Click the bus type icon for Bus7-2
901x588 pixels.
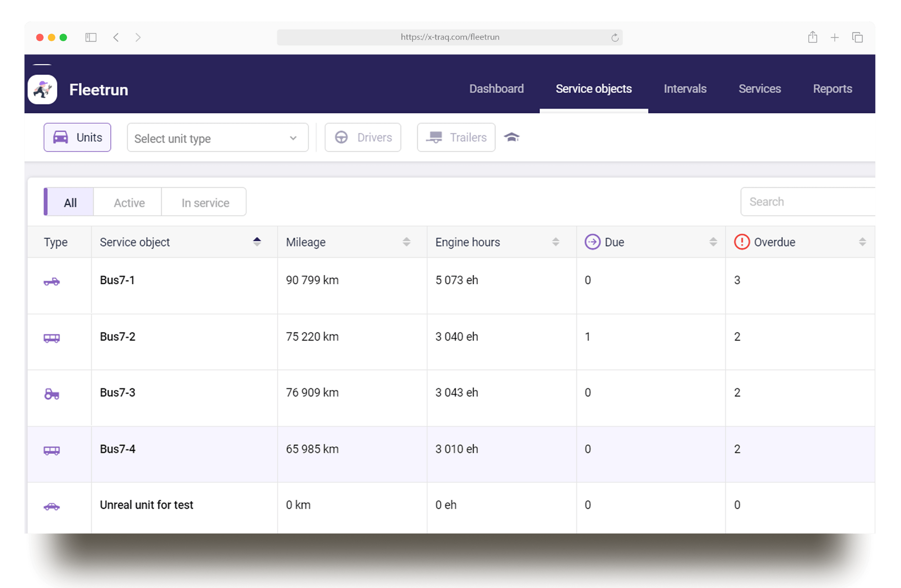coord(52,338)
